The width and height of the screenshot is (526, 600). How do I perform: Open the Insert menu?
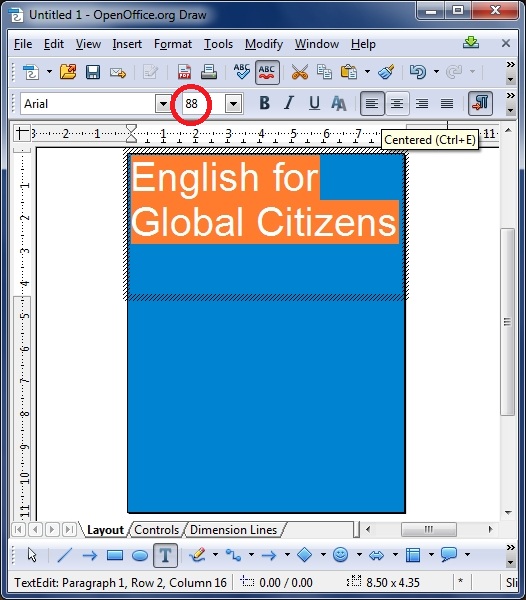(x=127, y=44)
